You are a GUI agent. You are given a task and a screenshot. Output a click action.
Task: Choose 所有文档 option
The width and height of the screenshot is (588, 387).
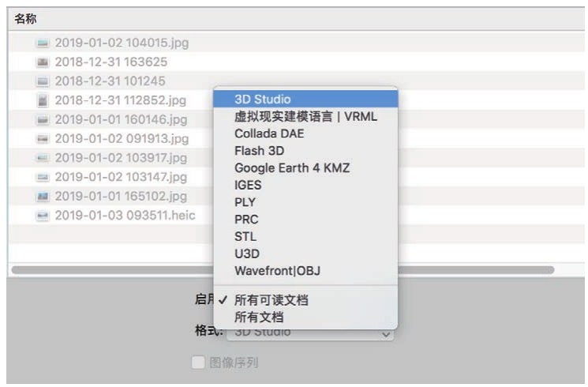pos(305,317)
